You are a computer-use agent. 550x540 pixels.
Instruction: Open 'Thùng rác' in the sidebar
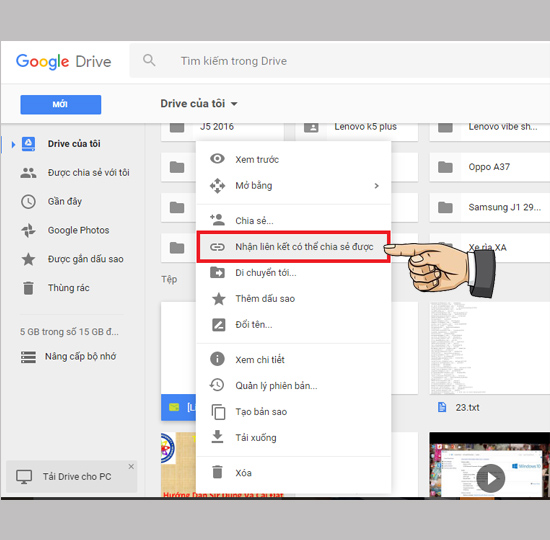[x=69, y=288]
